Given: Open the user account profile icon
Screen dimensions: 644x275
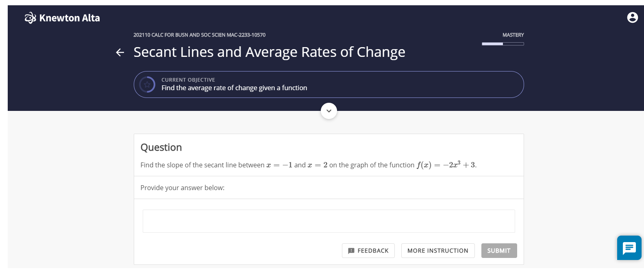Looking at the screenshot, I should (632, 17).
